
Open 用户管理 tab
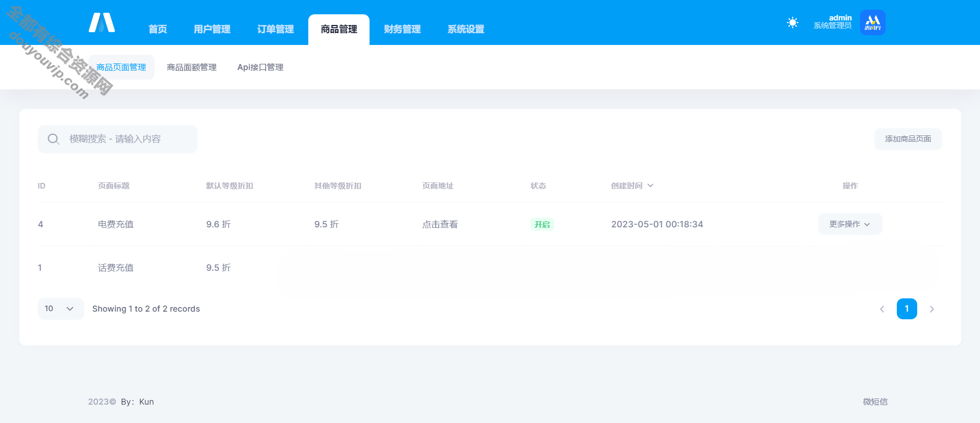click(212, 29)
